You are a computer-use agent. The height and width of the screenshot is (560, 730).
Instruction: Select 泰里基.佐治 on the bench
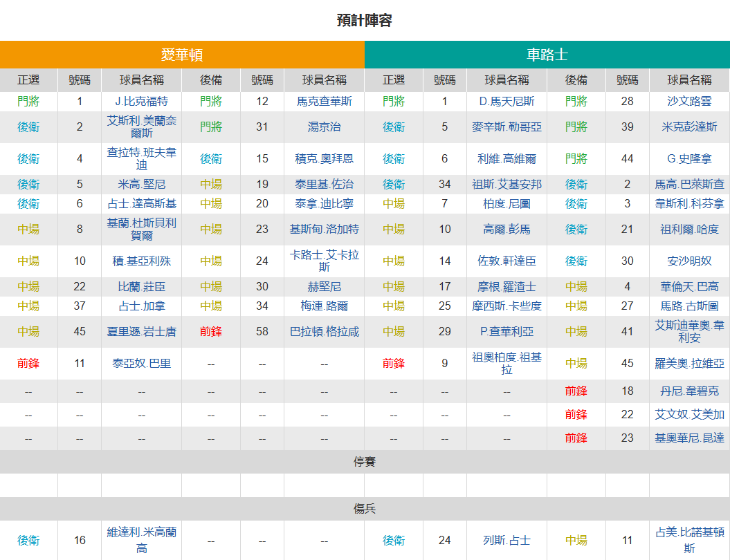(x=325, y=185)
